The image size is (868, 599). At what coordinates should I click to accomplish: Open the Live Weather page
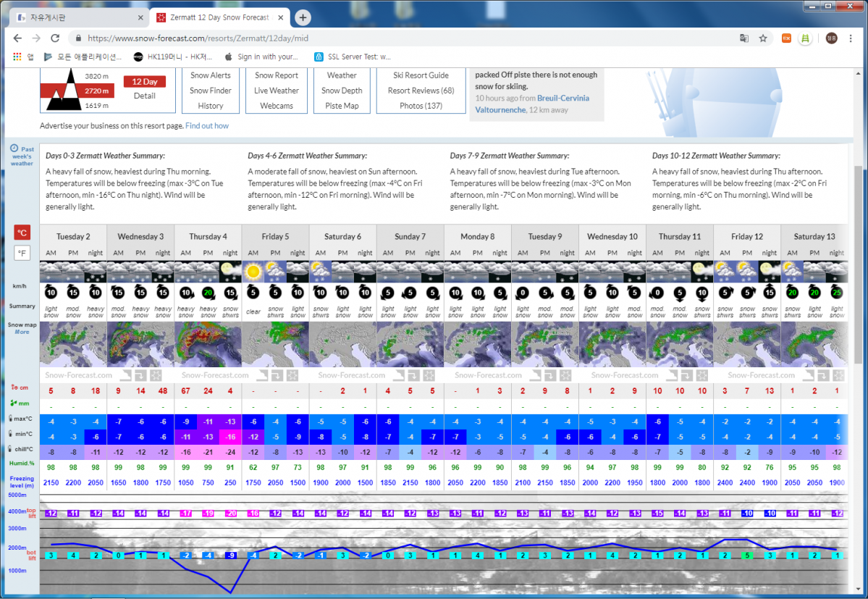277,91
